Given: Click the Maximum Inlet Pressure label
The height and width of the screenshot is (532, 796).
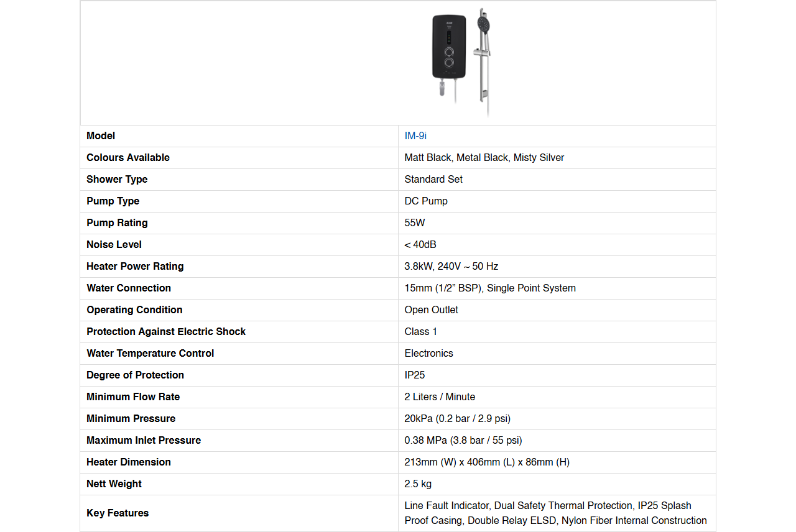Looking at the screenshot, I should click(144, 441).
